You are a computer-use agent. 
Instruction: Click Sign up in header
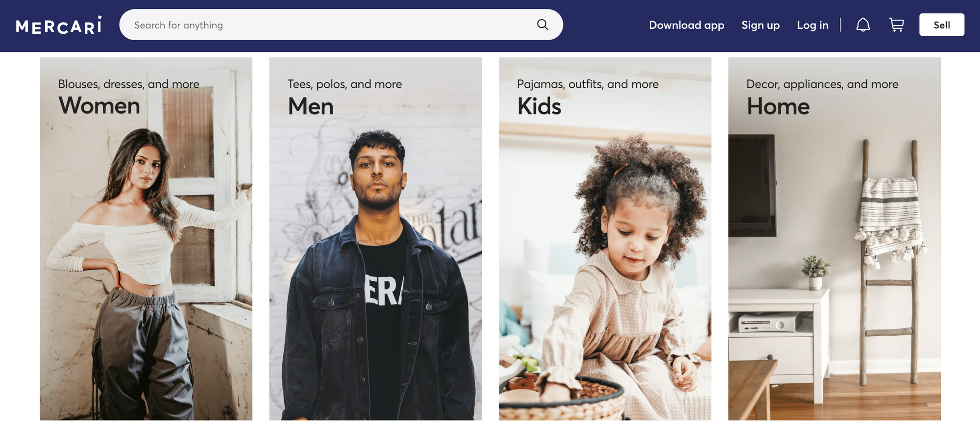pyautogui.click(x=760, y=25)
